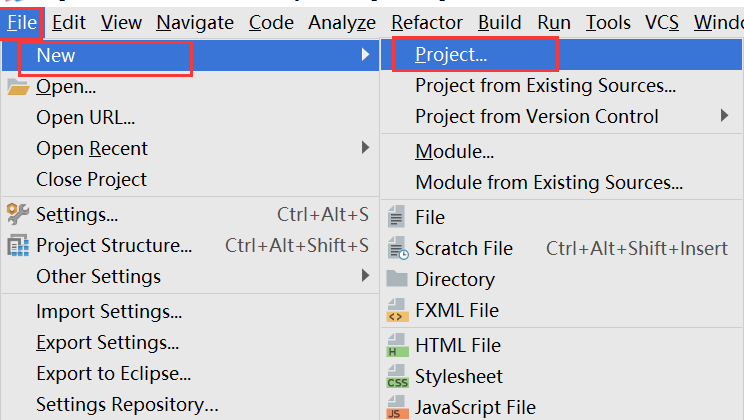Expand the Other Settings submenu arrow
Screen dimensions: 744x420
click(365, 276)
